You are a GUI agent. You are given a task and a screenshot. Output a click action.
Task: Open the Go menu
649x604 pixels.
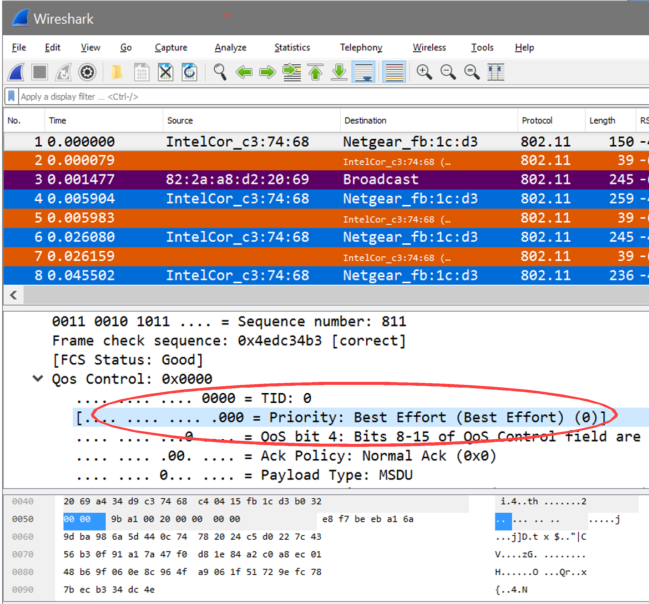126,48
